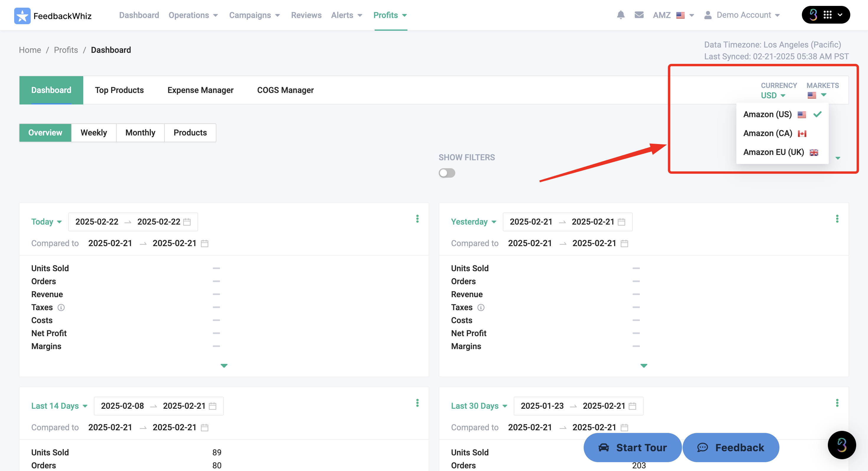The width and height of the screenshot is (868, 471).
Task: Switch to the Expense Manager tab
Action: pyautogui.click(x=200, y=90)
